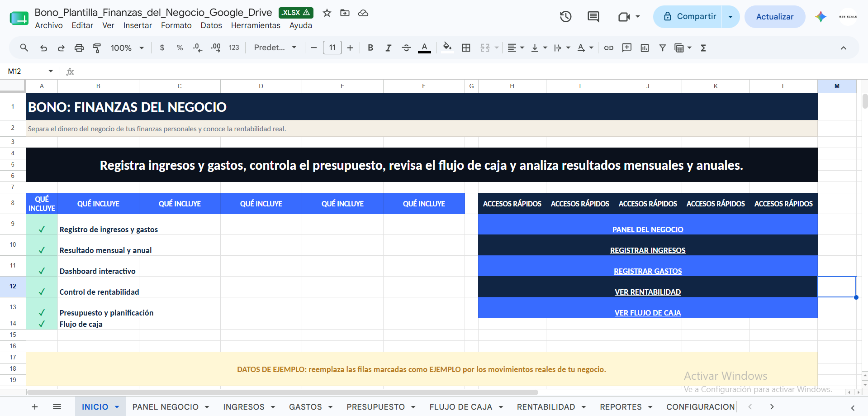This screenshot has width=868, height=416.
Task: Decrease the font size
Action: click(x=314, y=48)
